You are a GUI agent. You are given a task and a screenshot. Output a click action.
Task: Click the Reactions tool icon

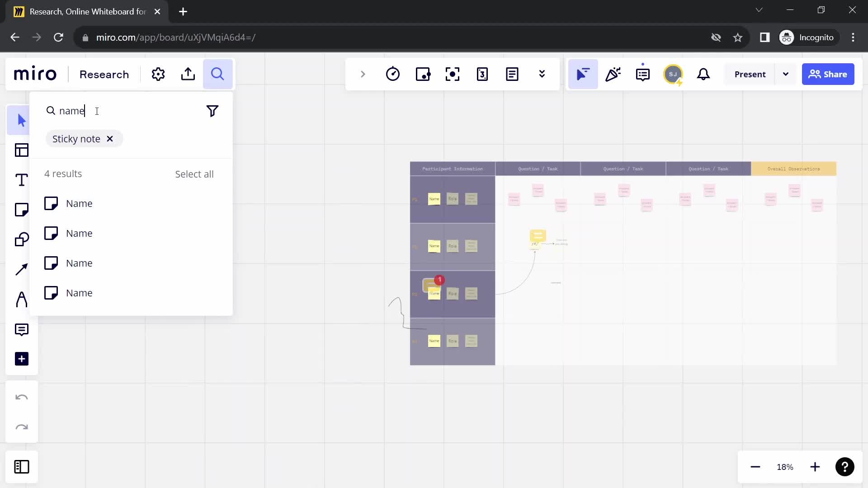coord(613,75)
